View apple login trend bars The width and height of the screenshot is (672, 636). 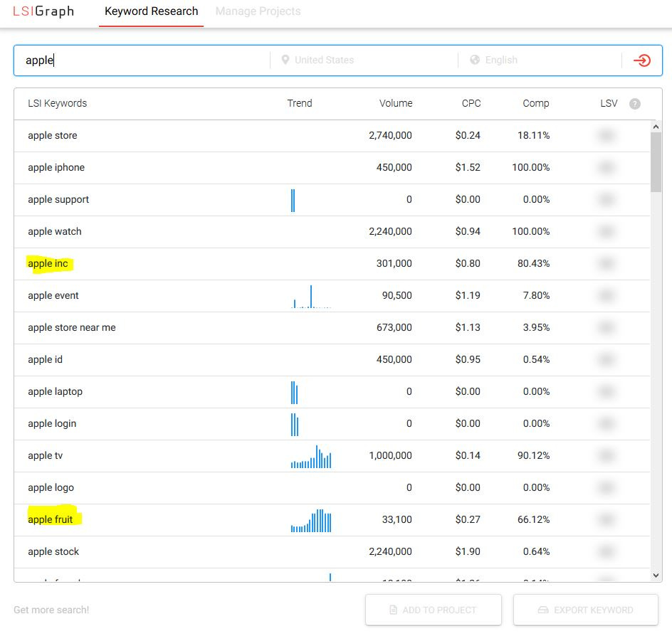click(295, 425)
